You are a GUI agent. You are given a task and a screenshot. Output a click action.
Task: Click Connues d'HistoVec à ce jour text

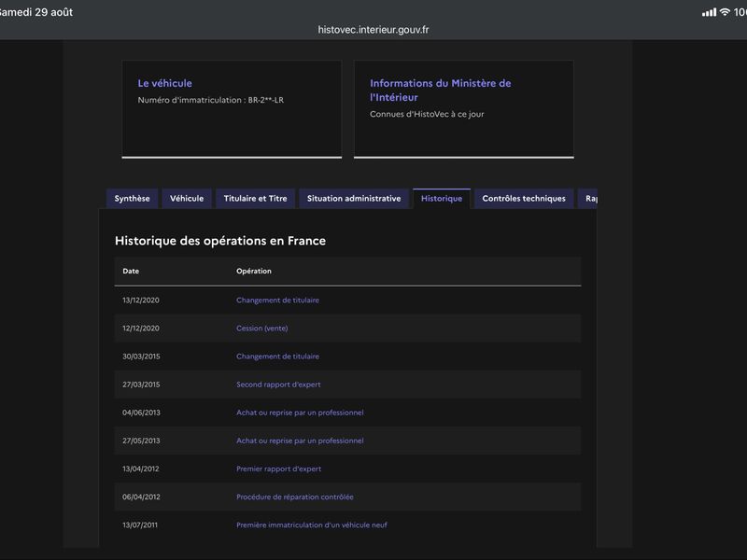click(427, 114)
